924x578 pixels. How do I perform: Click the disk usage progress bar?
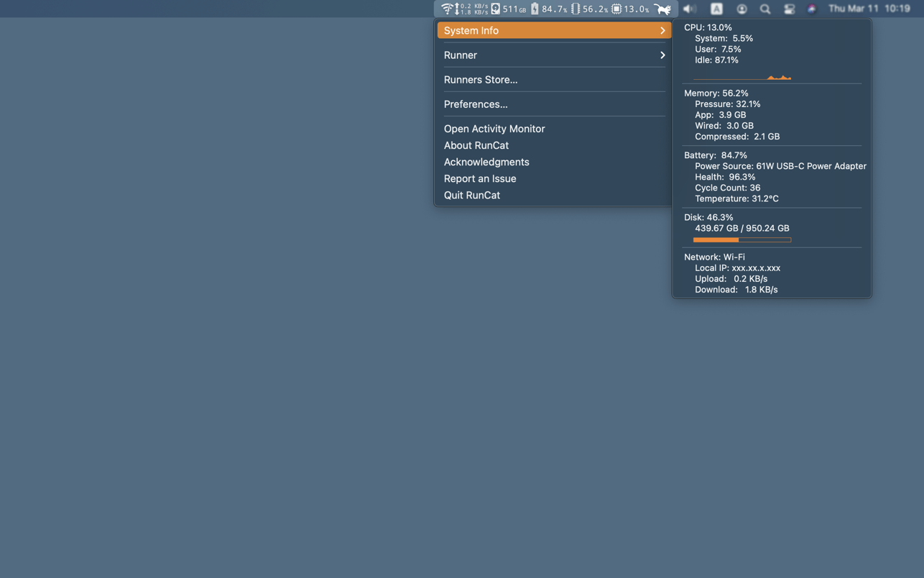(x=742, y=239)
